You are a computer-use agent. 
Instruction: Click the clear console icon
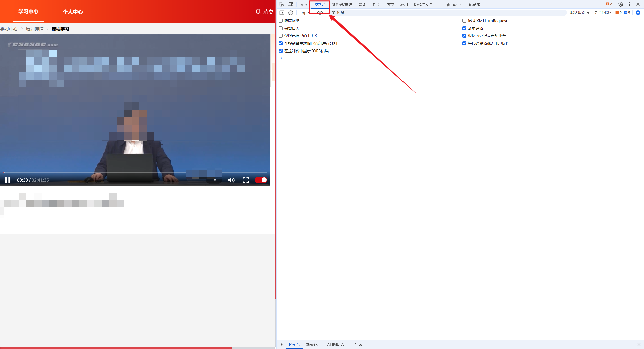pos(291,13)
